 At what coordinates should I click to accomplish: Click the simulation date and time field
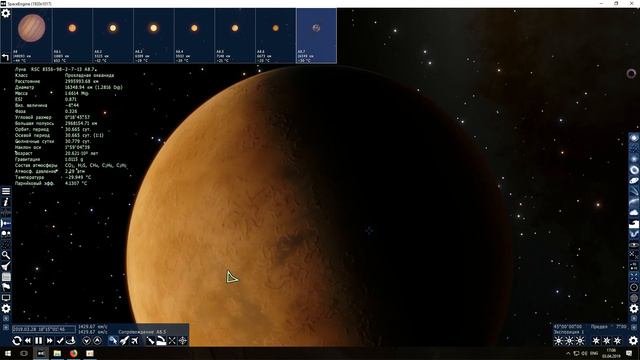(x=44, y=329)
